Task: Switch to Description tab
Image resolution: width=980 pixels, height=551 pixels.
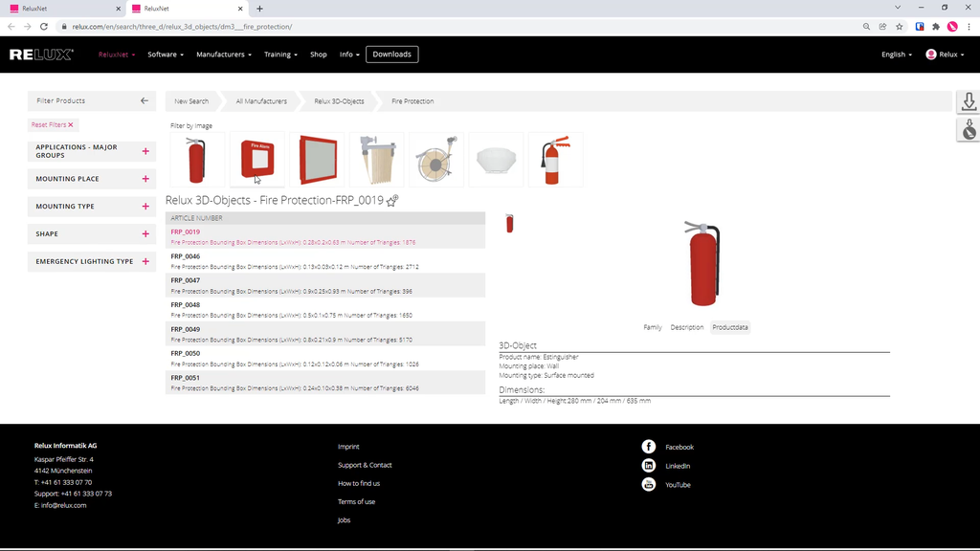Action: pos(687,327)
